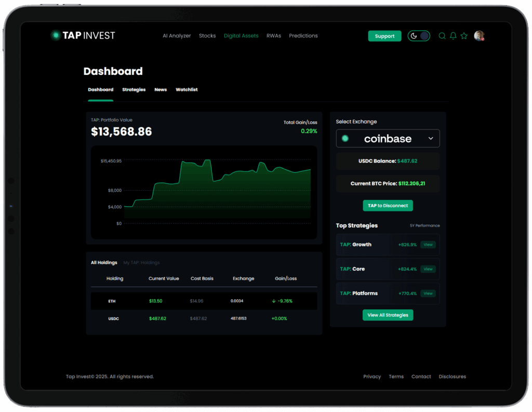Open the Watchlist tab
The image size is (532, 412).
click(x=187, y=90)
